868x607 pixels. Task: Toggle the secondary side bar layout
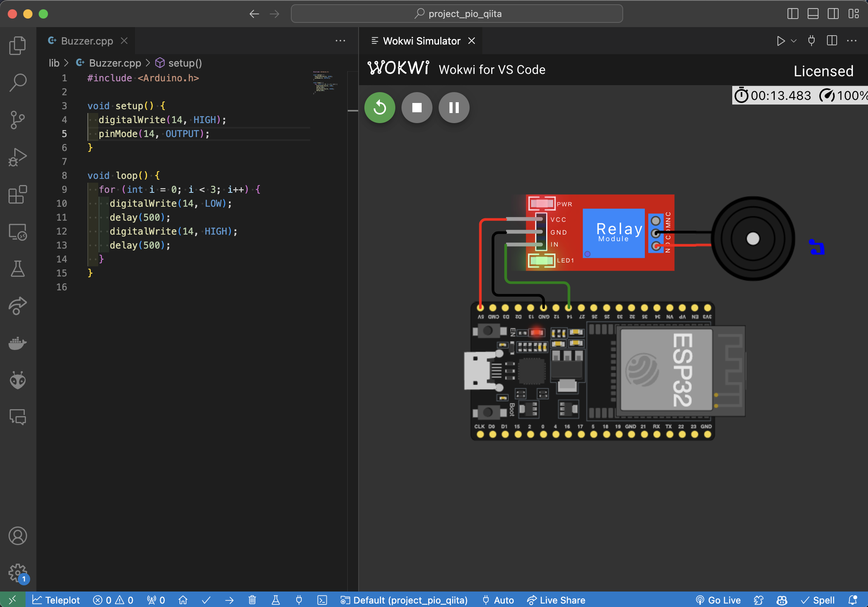pyautogui.click(x=833, y=14)
